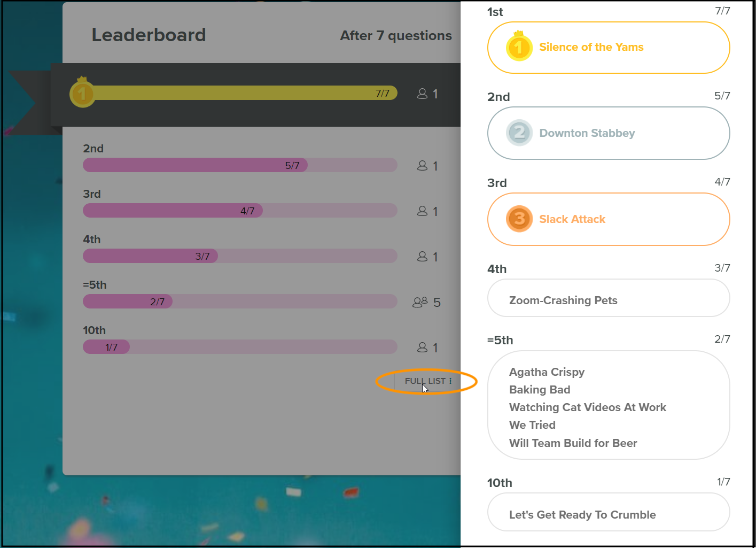The height and width of the screenshot is (548, 756).
Task: Click the bronze third-place medal icon
Action: [519, 219]
